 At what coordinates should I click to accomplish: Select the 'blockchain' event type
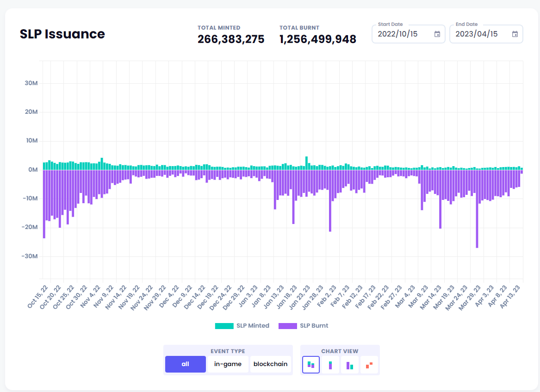(270, 364)
